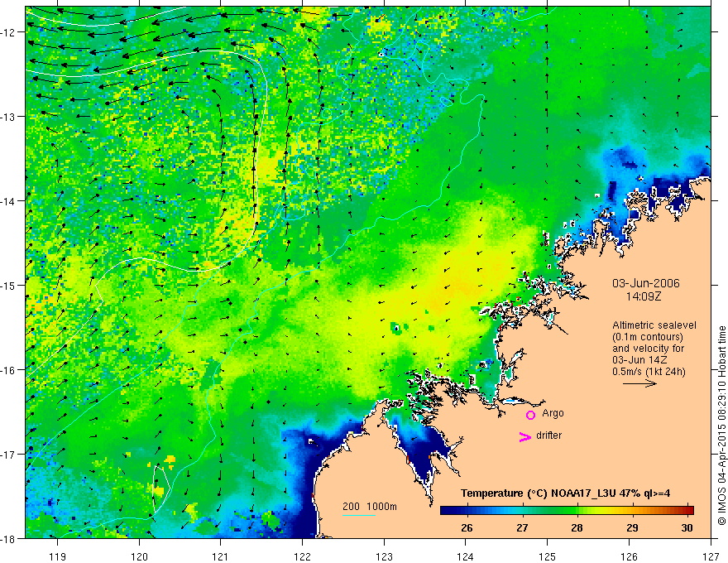Click the longitude axis label '119'
Viewport: 728px width, 563px height.
pyautogui.click(x=58, y=557)
